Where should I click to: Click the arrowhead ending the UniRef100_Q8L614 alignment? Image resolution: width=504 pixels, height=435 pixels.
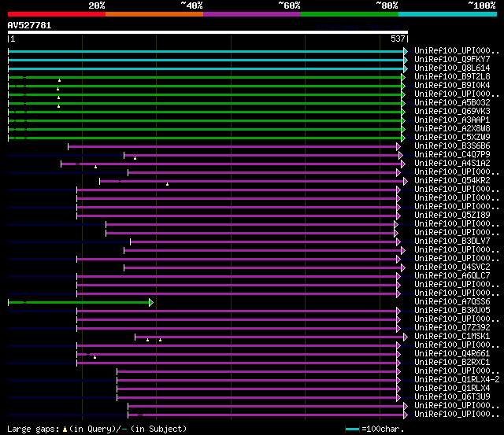pyautogui.click(x=406, y=68)
